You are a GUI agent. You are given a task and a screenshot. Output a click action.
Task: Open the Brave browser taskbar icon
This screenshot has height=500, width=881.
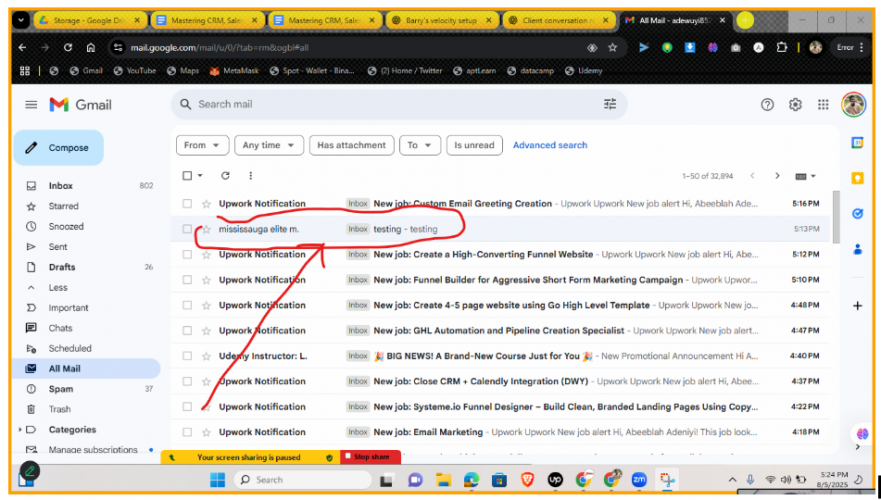[x=527, y=480]
